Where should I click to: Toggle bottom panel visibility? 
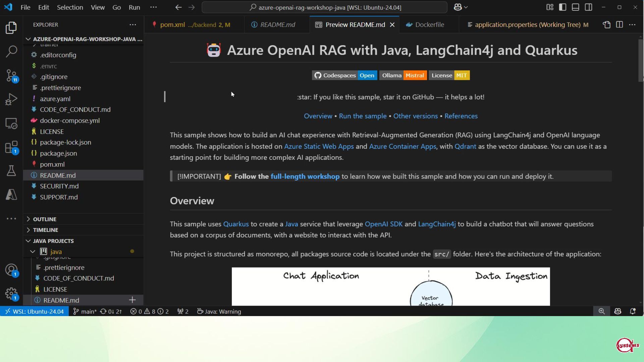coord(575,7)
